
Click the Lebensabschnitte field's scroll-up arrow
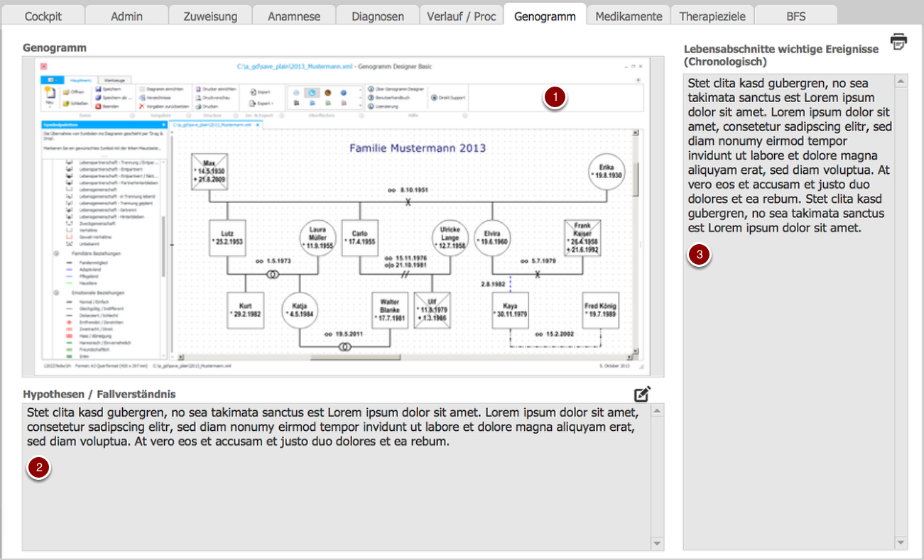pos(901,81)
